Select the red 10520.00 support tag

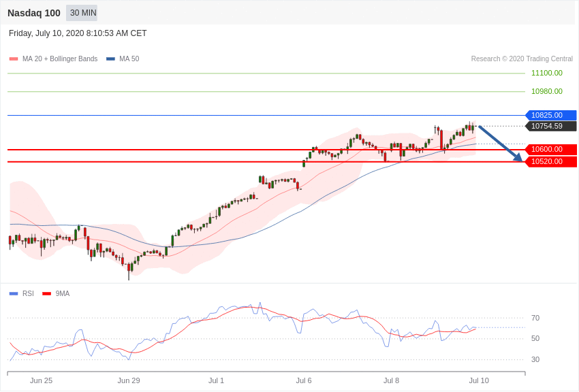[550, 161]
